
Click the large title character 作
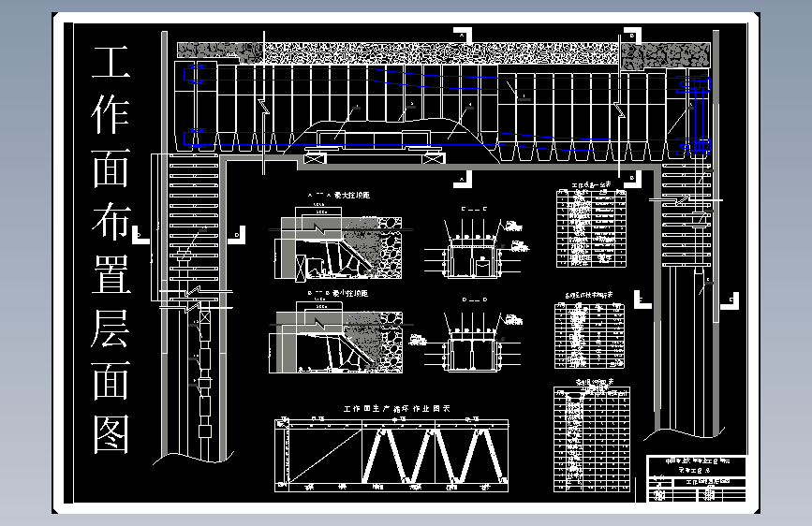tap(111, 114)
